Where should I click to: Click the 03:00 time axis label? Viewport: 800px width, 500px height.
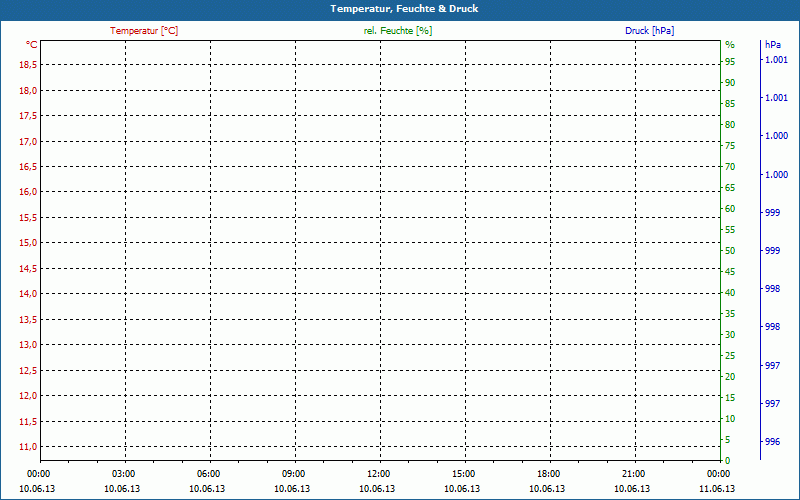coord(123,474)
